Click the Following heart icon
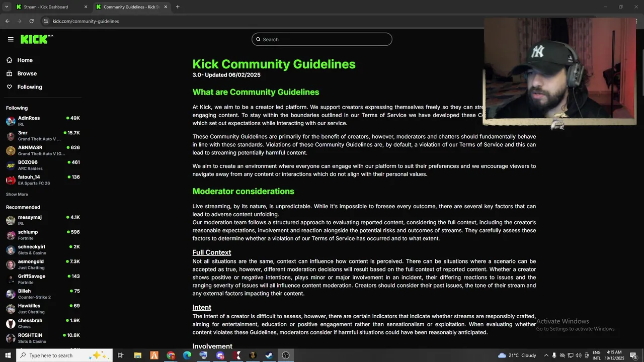The image size is (644, 362). pos(10,87)
